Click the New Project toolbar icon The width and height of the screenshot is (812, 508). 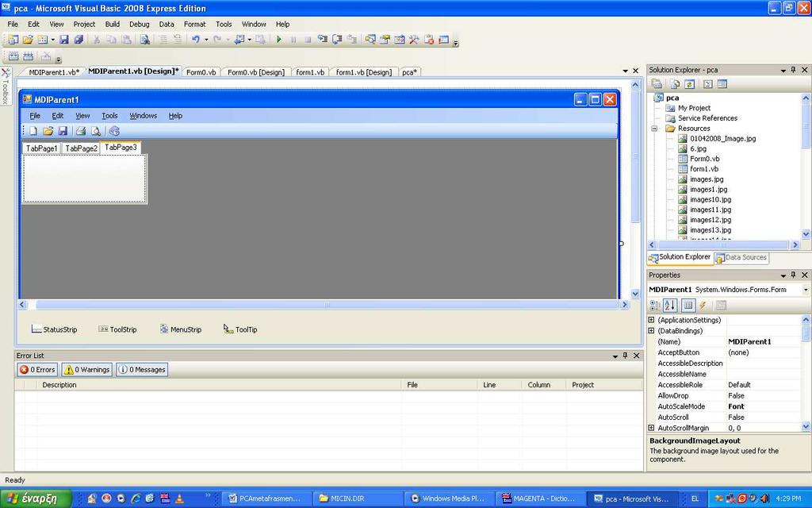pyautogui.click(x=13, y=40)
